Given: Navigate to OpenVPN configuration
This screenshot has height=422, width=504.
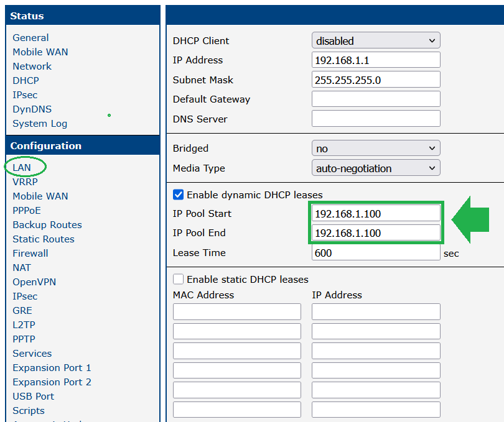Looking at the screenshot, I should tap(34, 282).
